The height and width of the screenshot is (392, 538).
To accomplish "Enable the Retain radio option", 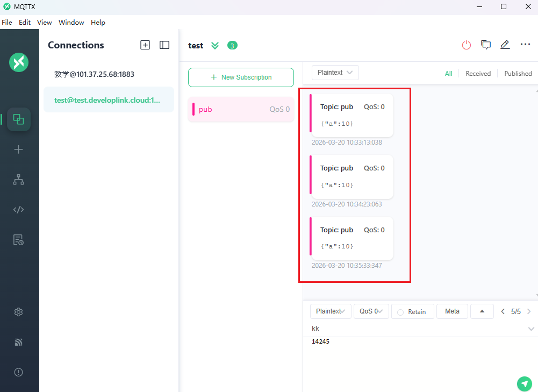I will click(x=400, y=312).
